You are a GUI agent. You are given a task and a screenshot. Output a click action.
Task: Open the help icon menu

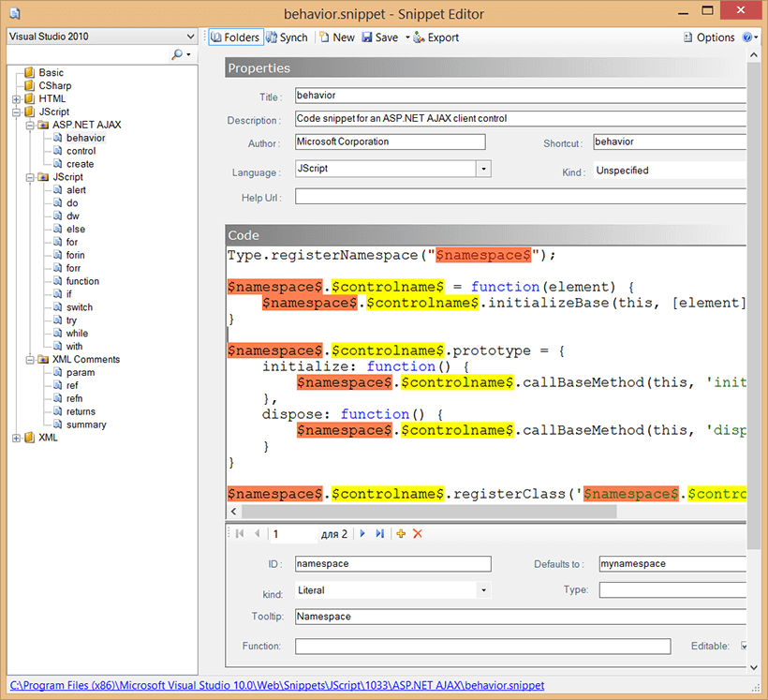coord(750,37)
